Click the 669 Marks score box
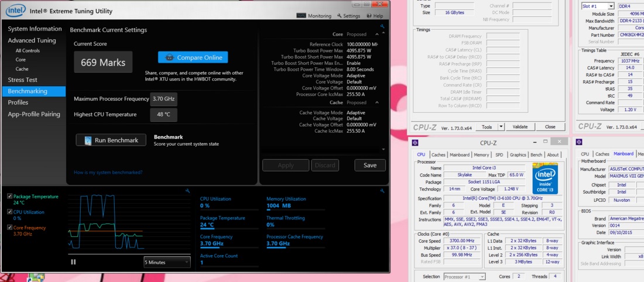The image size is (644, 282). coord(103,63)
